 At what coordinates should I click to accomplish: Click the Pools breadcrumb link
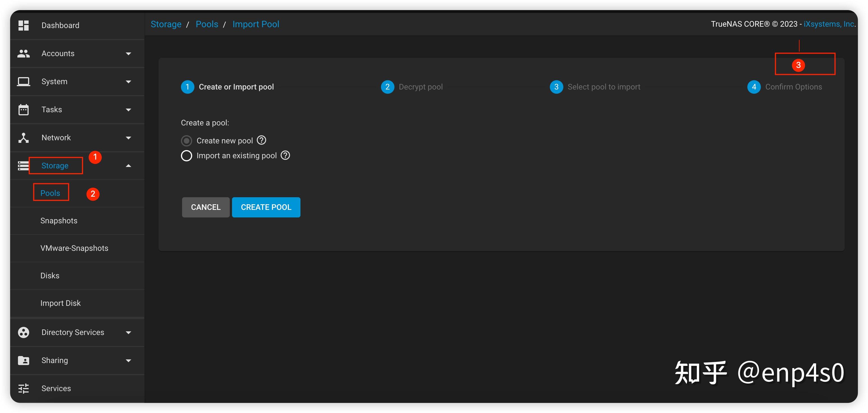(207, 24)
